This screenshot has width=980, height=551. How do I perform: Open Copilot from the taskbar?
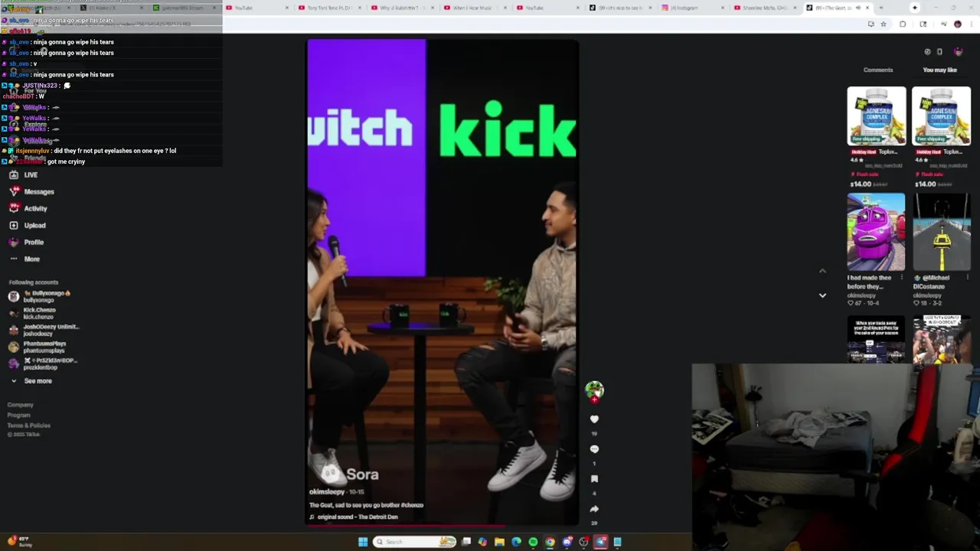tap(482, 542)
